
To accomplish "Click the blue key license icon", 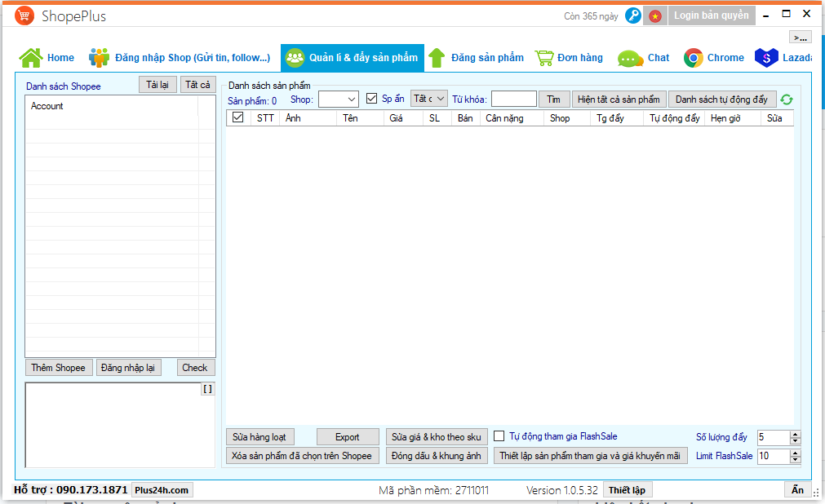I will [x=633, y=15].
